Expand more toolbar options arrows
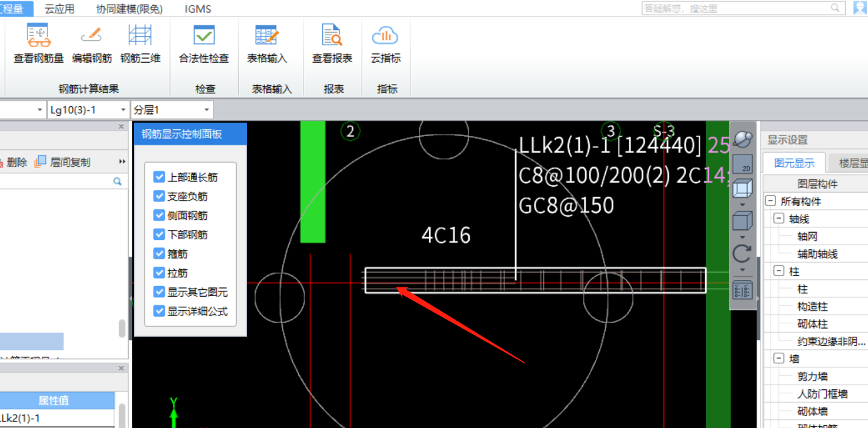The width and height of the screenshot is (868, 428). [x=123, y=162]
